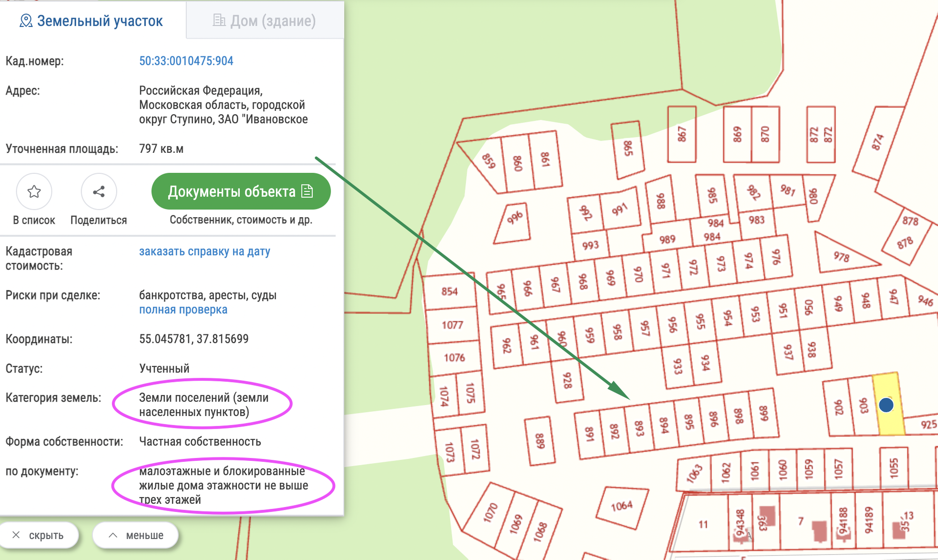
Task: Click the star 'В список' icon
Action: pos(34,191)
